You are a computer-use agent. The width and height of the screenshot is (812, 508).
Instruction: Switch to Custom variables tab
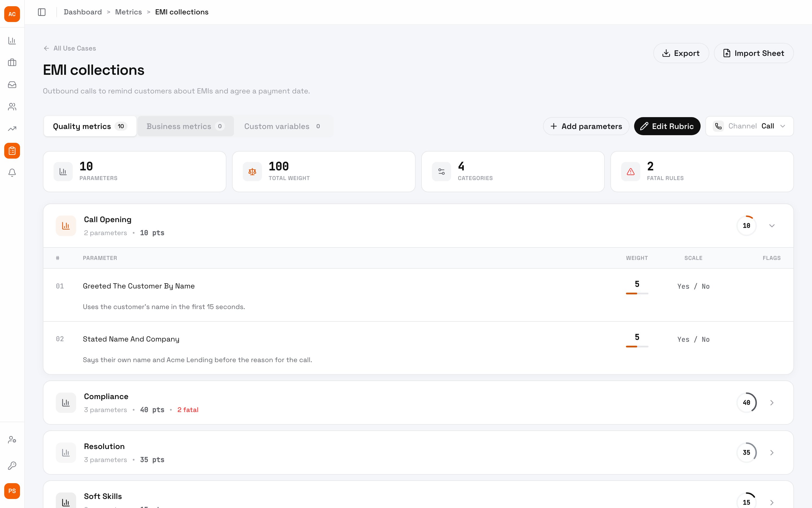pyautogui.click(x=282, y=126)
